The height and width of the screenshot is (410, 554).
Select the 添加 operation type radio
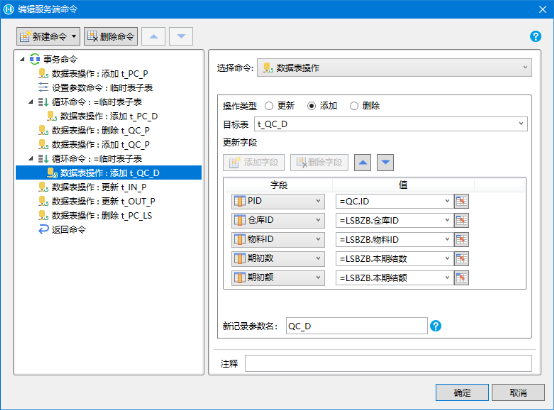click(311, 106)
